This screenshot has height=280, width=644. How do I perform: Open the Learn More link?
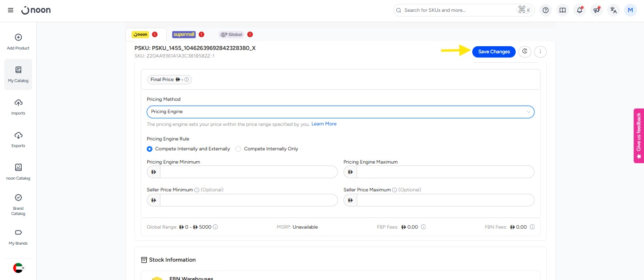(324, 124)
